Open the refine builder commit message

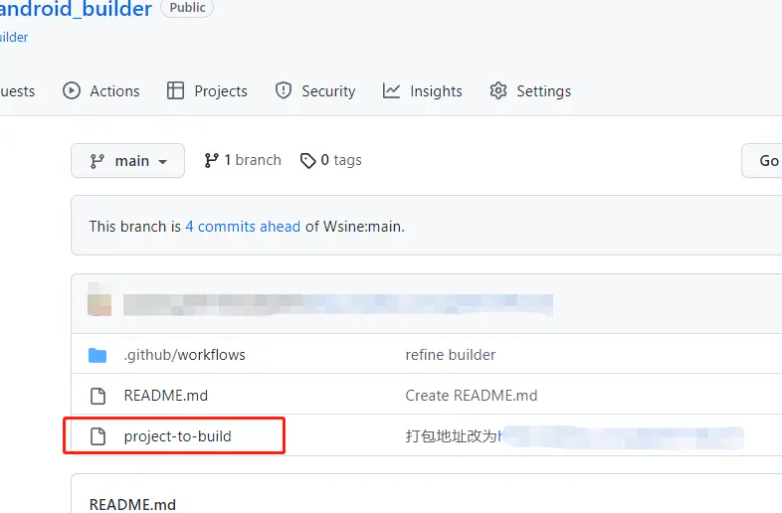(x=450, y=354)
